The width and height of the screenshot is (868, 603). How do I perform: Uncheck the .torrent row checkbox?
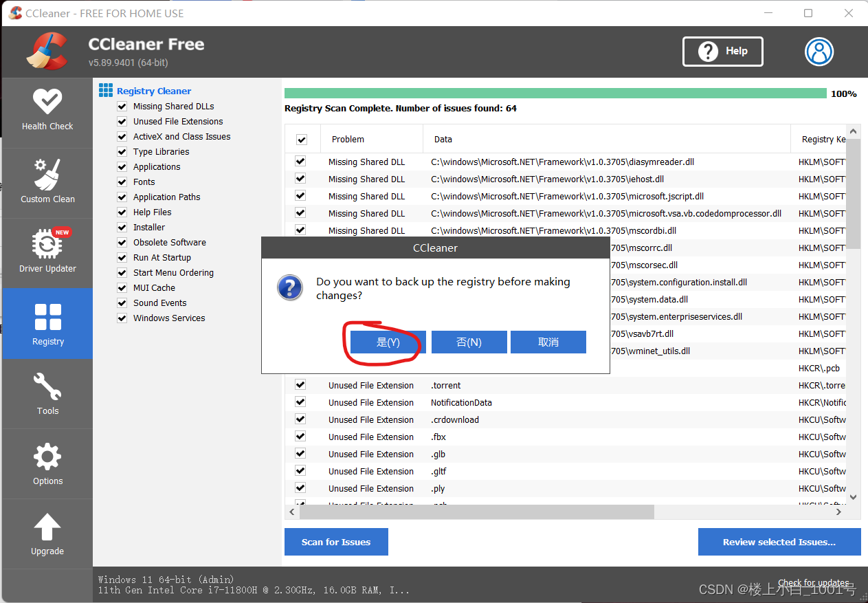click(x=300, y=385)
